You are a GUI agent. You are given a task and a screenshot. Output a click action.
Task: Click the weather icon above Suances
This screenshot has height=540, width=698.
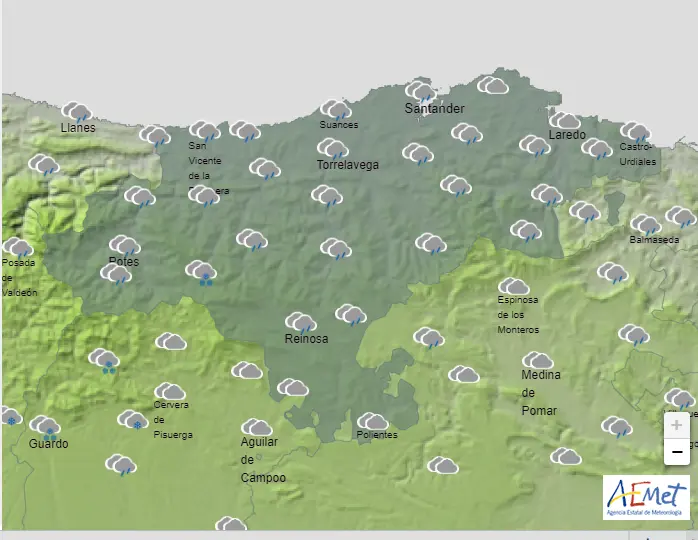pyautogui.click(x=336, y=109)
